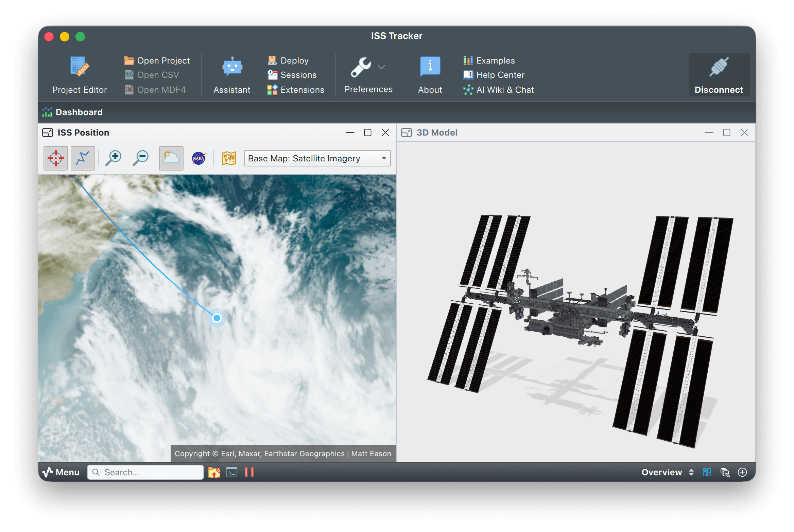Zoom in on the map

pyautogui.click(x=113, y=158)
